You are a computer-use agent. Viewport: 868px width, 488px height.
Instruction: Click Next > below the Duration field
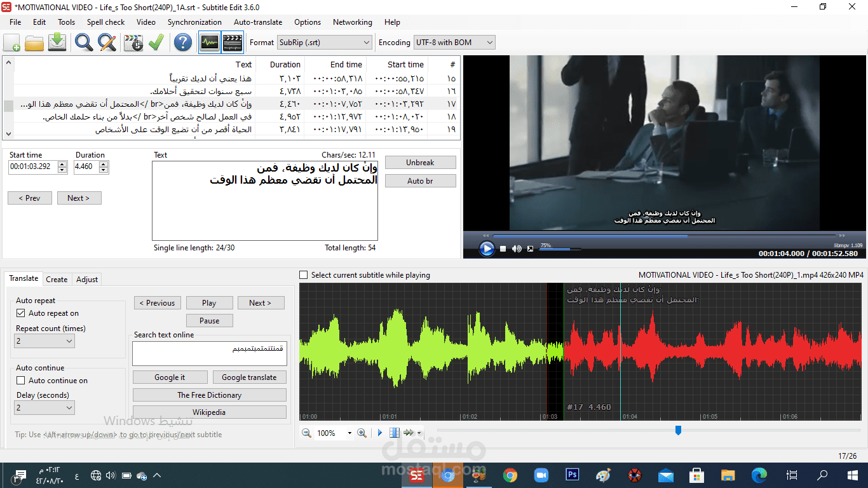coord(79,198)
